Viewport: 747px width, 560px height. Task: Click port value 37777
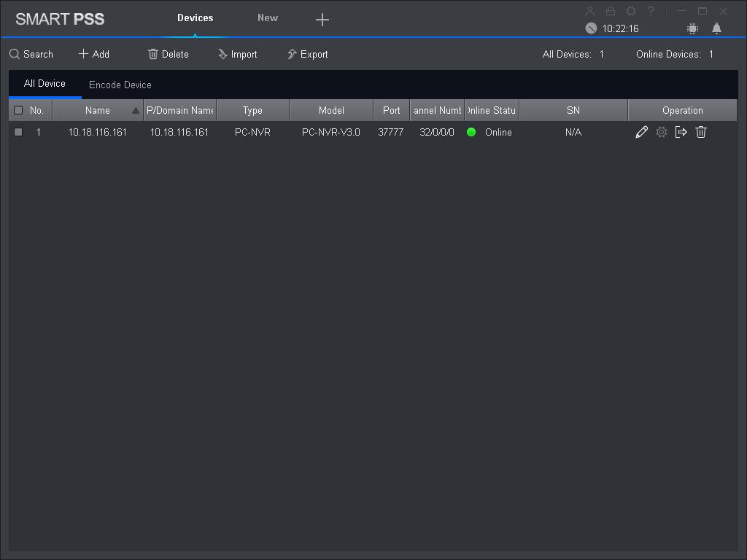(391, 132)
